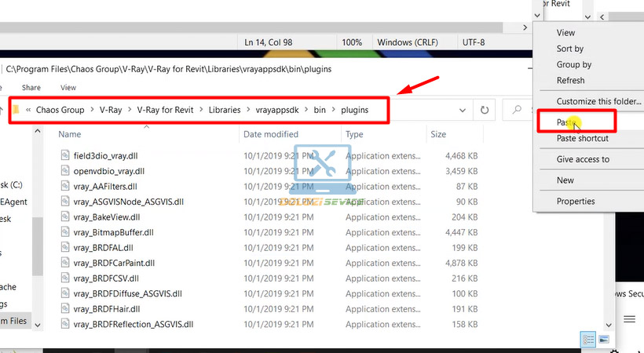
Task: Select the vray_BakeView.dll file icon
Action: click(66, 217)
